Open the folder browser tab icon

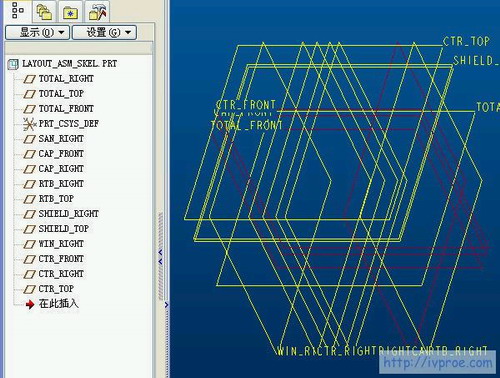point(70,12)
